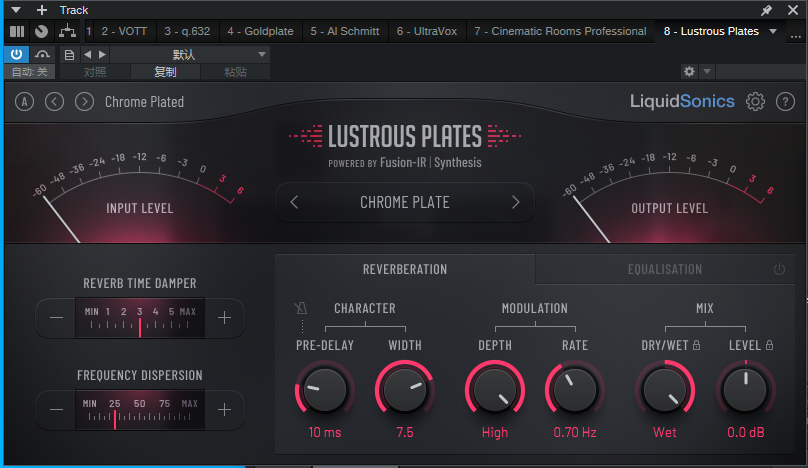
Task: Toggle the sidechain icon next to power
Action: click(x=42, y=54)
